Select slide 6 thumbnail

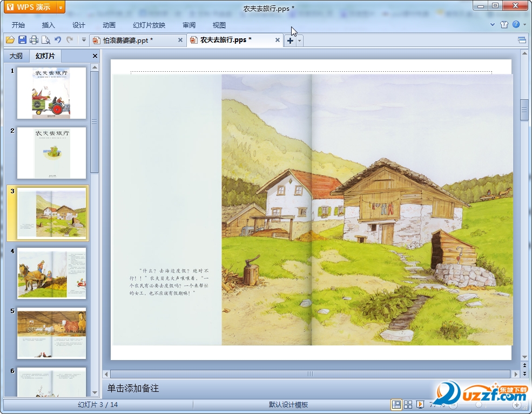(51, 382)
